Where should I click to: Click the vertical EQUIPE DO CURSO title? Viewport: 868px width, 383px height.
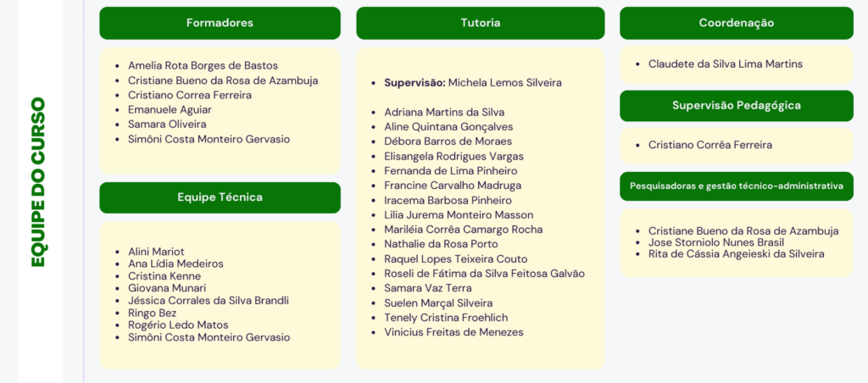tap(38, 182)
